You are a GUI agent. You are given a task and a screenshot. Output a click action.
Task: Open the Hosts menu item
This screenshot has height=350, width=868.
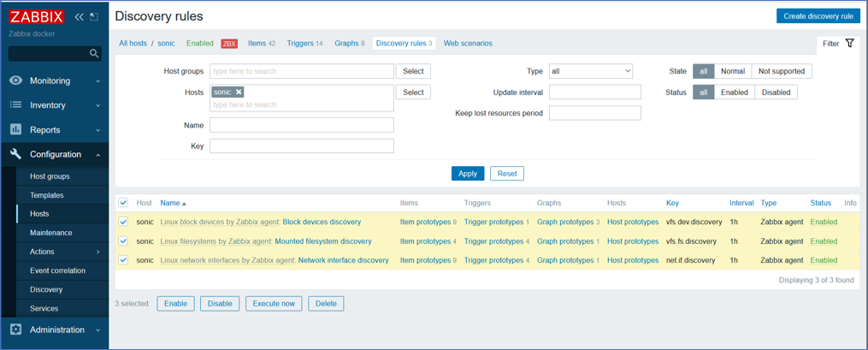pyautogui.click(x=39, y=214)
